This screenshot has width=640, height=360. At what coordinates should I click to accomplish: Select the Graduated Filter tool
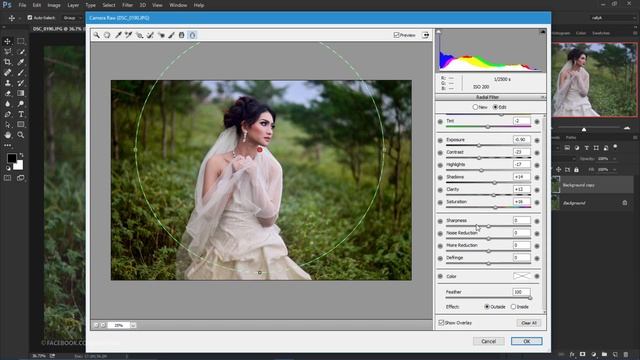pyautogui.click(x=182, y=35)
